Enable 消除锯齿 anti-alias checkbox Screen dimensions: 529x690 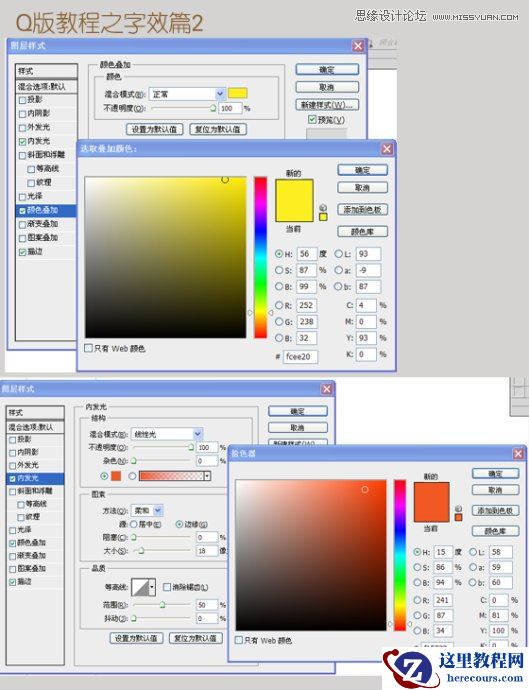click(x=167, y=587)
